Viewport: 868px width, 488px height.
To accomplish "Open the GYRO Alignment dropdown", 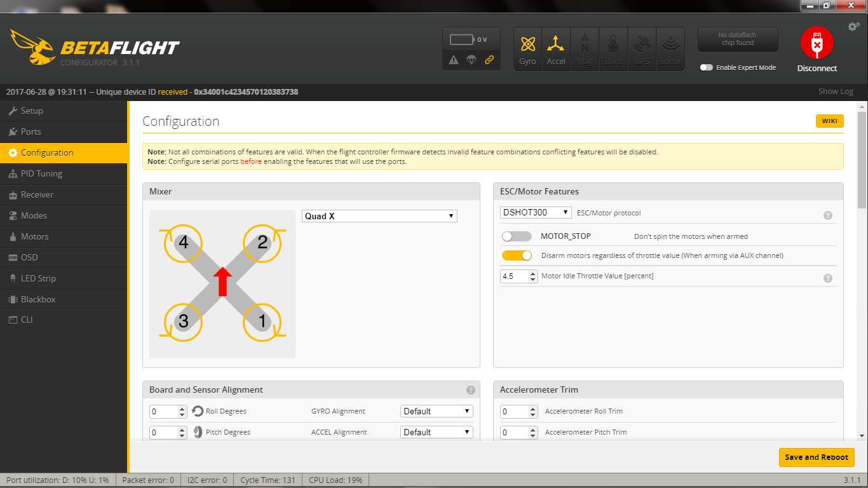I will pos(437,411).
